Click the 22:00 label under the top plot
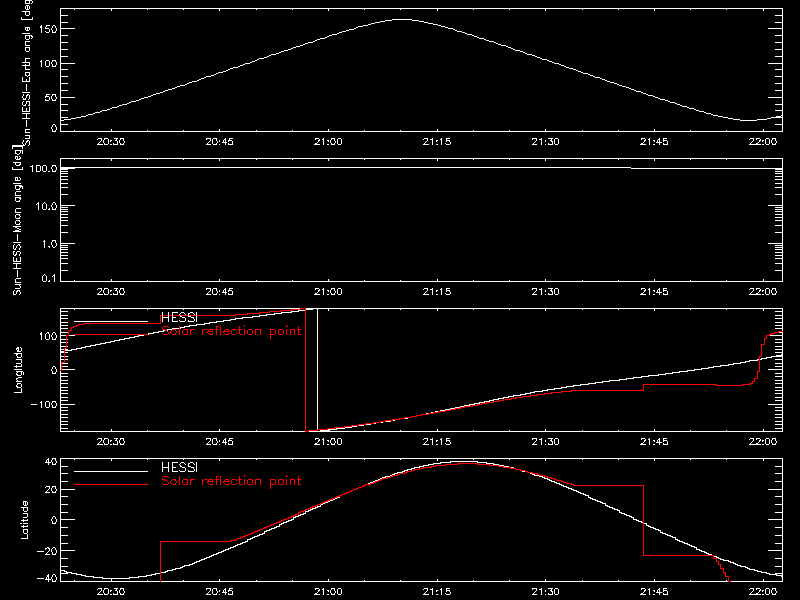 coord(763,142)
